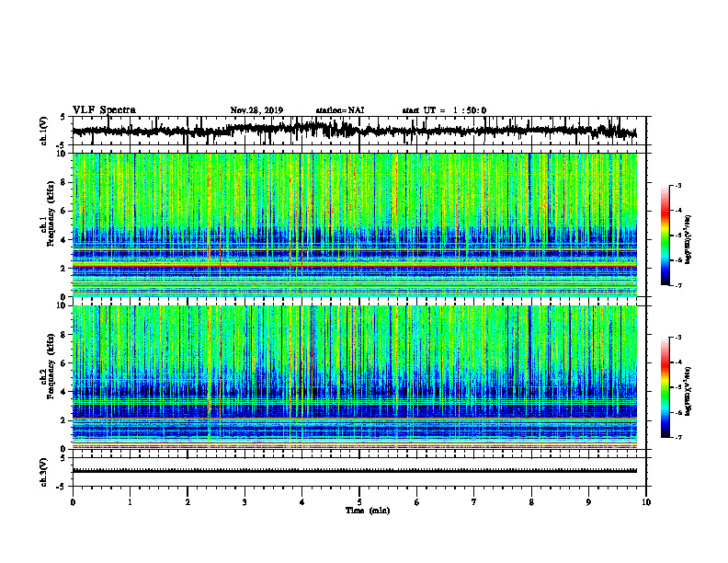The image size is (728, 563).
Task: Click the ch.3 voltage trace line
Action: [354, 470]
